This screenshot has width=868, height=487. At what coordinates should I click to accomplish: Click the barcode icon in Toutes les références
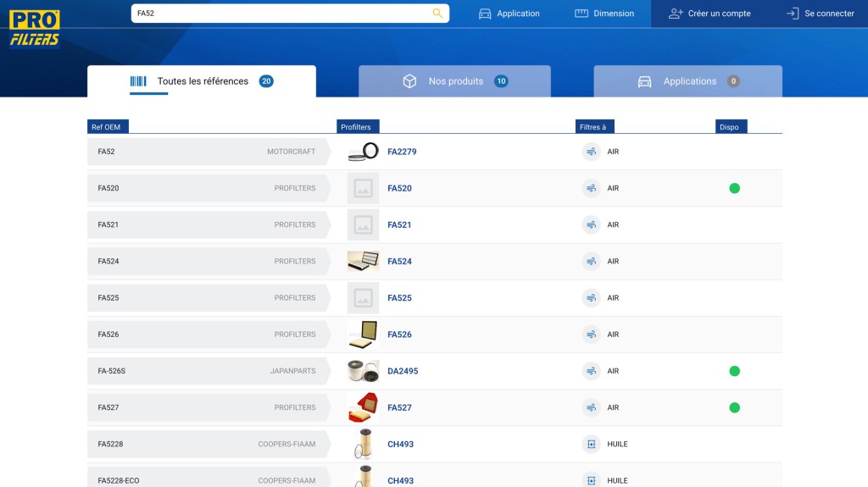pos(138,81)
